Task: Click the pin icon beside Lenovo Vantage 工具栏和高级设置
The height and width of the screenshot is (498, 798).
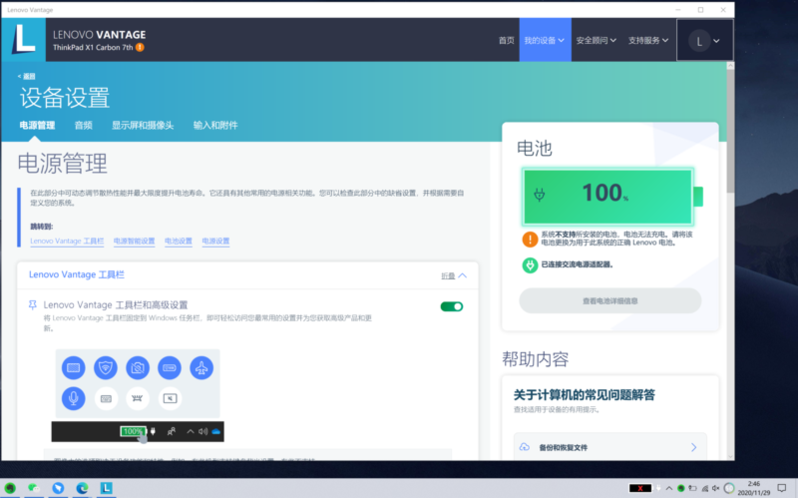Action: click(x=33, y=305)
